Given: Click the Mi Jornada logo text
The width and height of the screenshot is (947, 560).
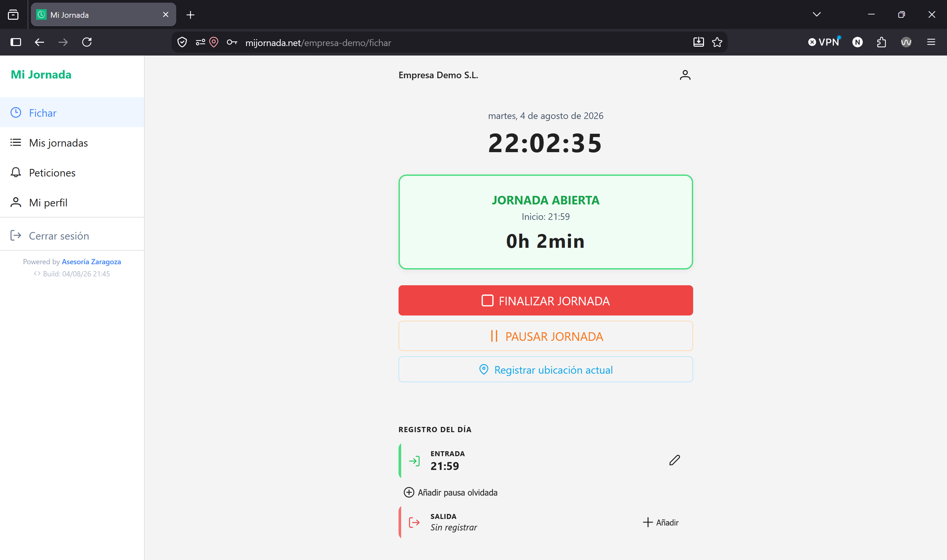Looking at the screenshot, I should point(41,75).
